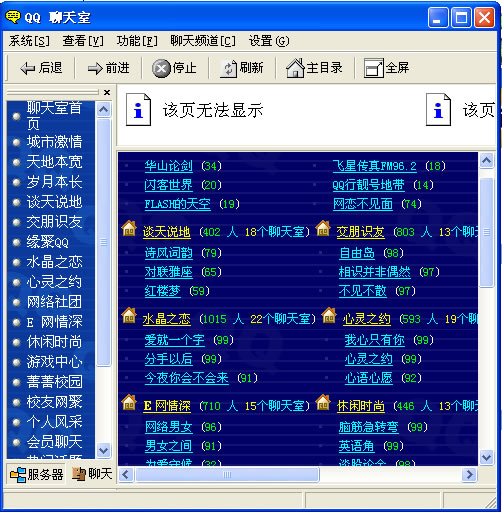Screen dimensions: 502x512
Task: Switch to 全屏 full screen mode
Action: (373, 68)
